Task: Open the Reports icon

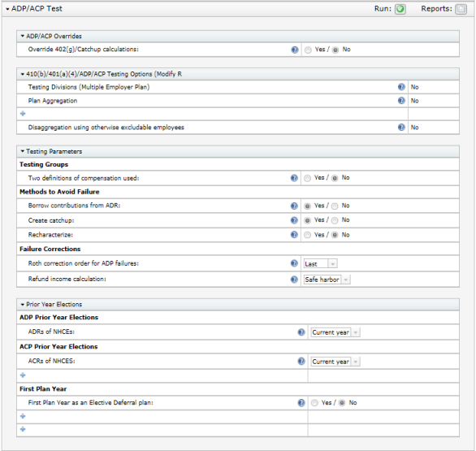Action: tap(461, 9)
